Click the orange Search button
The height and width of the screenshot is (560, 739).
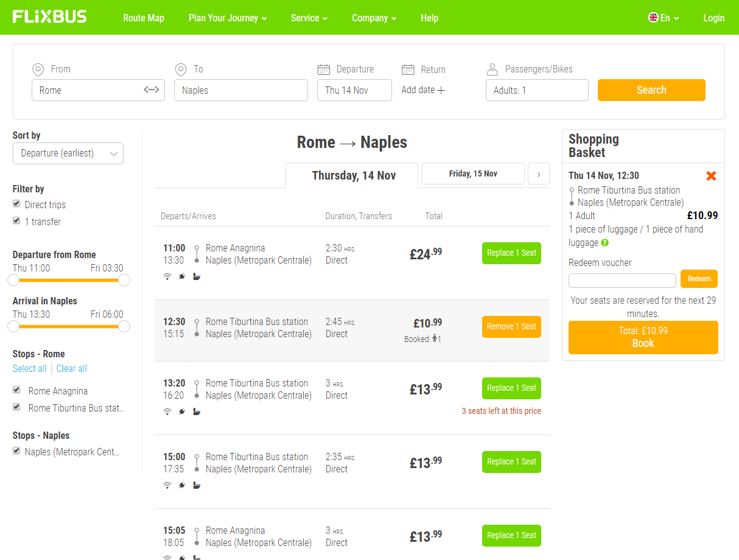[x=651, y=90]
